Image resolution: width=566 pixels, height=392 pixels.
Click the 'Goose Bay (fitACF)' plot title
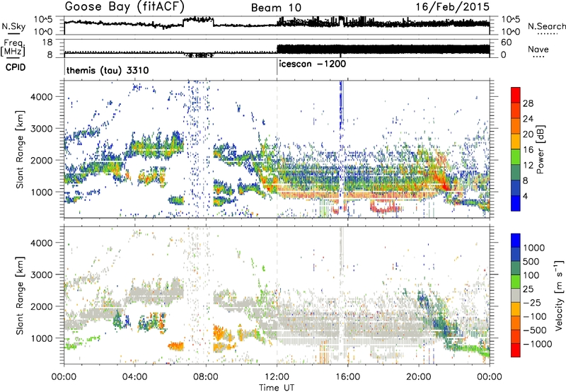[125, 7]
